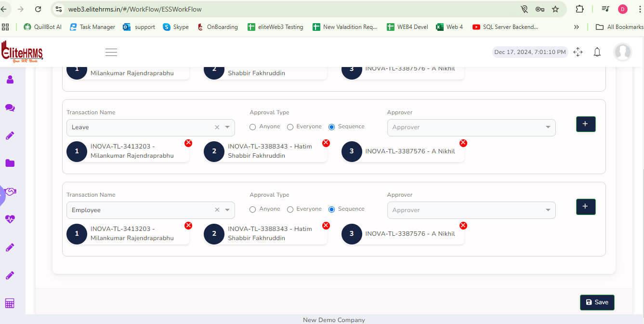Click plus button for Leave transaction
644x324 pixels.
[x=585, y=124]
